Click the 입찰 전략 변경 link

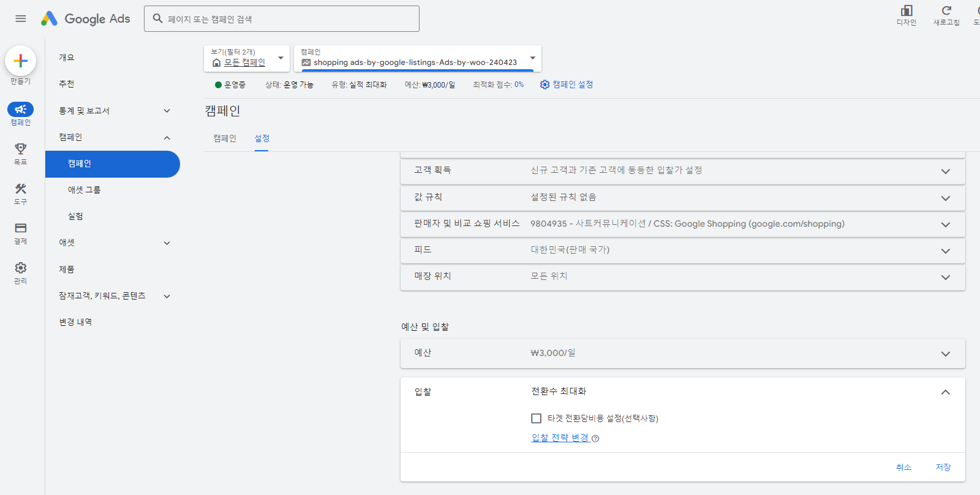[560, 438]
